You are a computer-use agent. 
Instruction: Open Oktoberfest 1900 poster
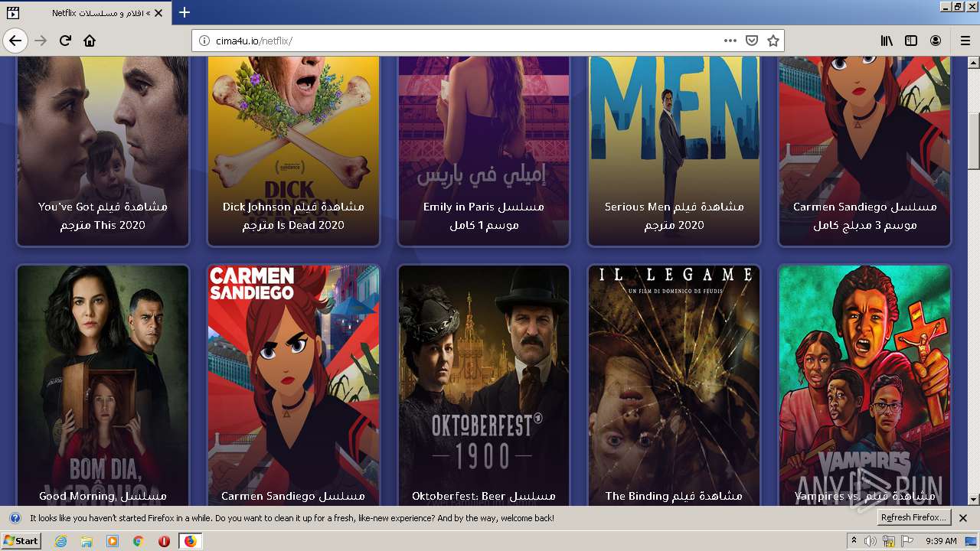click(x=484, y=385)
